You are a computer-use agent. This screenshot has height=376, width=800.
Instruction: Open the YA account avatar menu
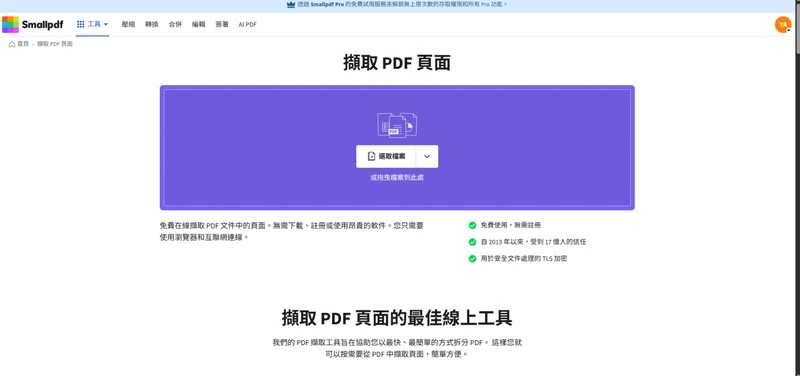(783, 24)
